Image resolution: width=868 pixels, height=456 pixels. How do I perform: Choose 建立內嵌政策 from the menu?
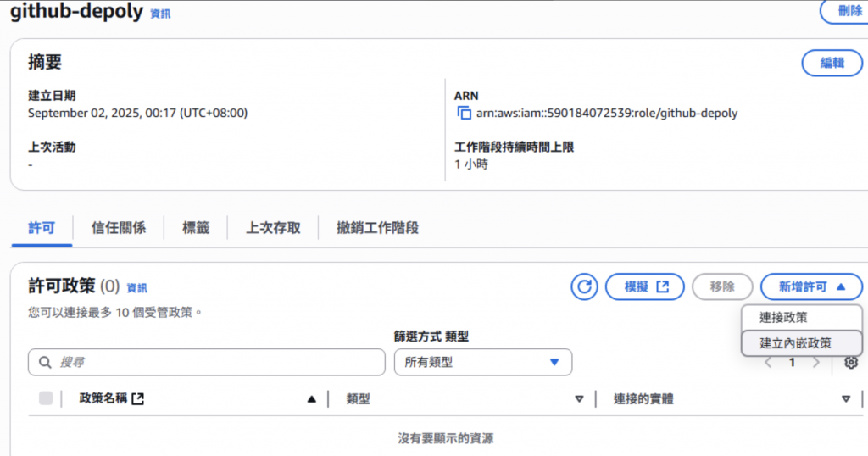click(x=802, y=343)
